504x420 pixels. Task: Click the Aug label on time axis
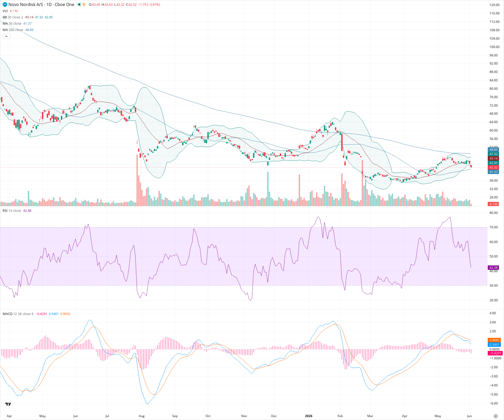(142, 416)
